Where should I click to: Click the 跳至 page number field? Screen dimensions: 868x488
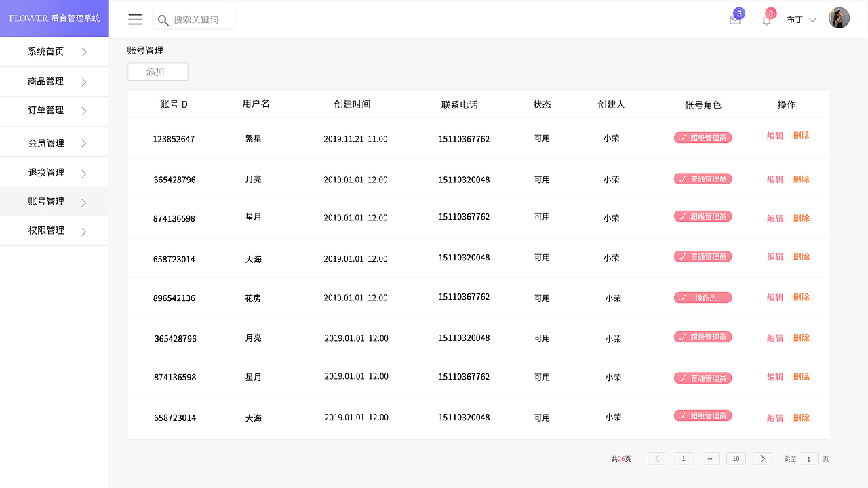[x=809, y=459]
